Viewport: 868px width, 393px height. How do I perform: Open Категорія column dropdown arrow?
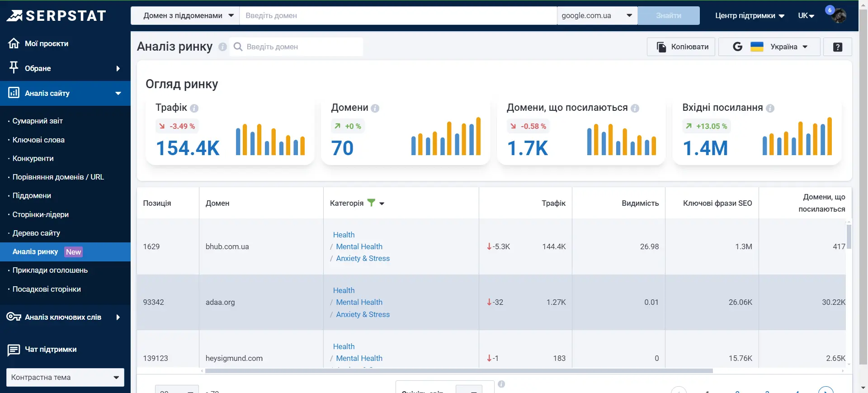pyautogui.click(x=382, y=204)
